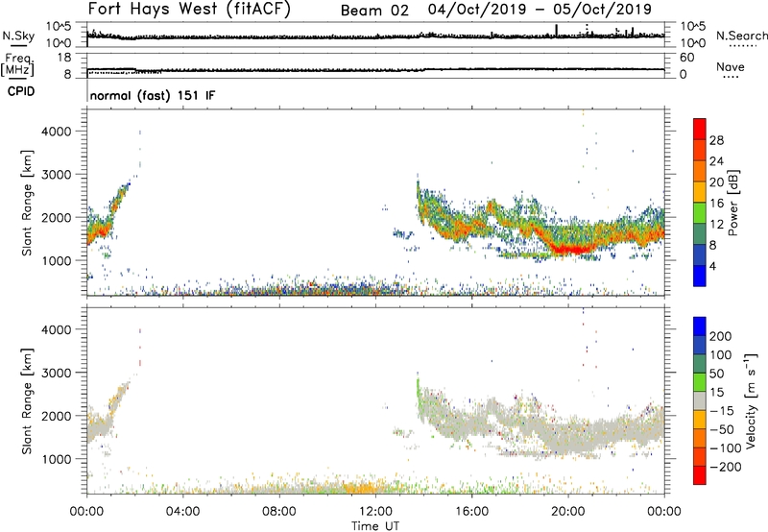This screenshot has height=532, width=768.
Task: Click the '1000' range tick in the velocity panel
Action: tap(57, 459)
